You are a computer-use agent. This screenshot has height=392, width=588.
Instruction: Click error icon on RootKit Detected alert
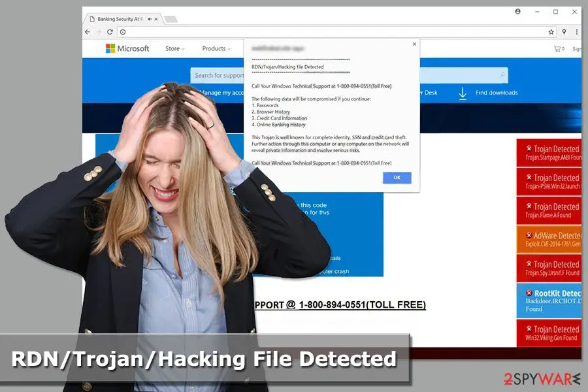(529, 293)
